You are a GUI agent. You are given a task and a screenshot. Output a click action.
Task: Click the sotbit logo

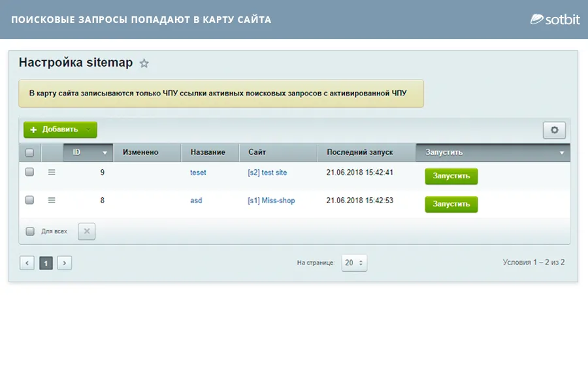point(555,19)
